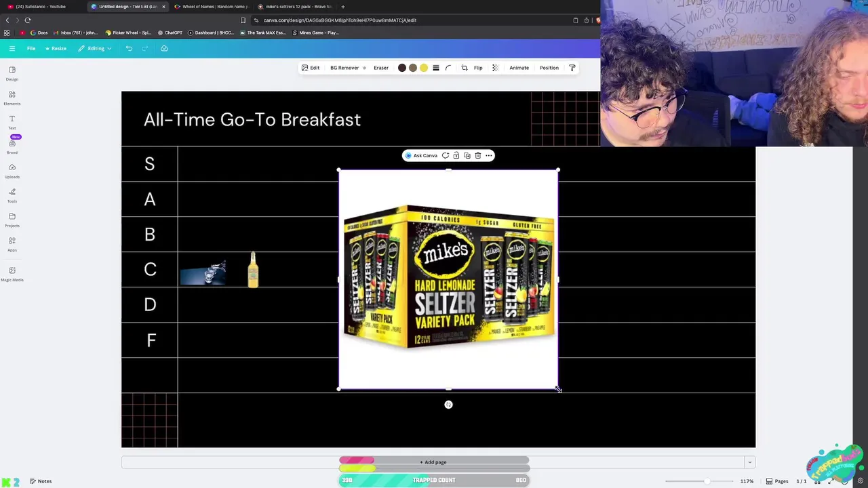Viewport: 868px width, 488px height.
Task: Select the Eraser button
Action: point(381,68)
